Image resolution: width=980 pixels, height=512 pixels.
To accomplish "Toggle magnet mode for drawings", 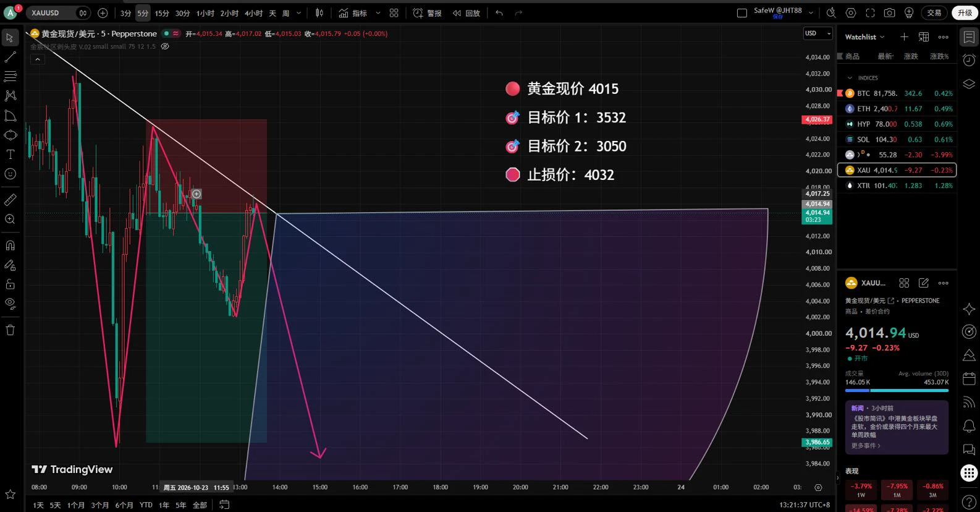I will pos(11,245).
